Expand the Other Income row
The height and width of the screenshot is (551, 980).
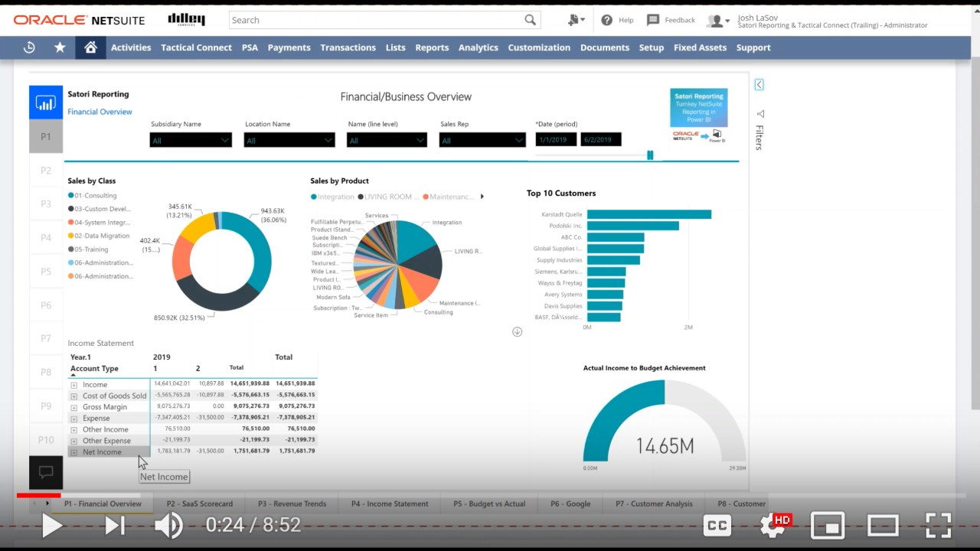74,430
